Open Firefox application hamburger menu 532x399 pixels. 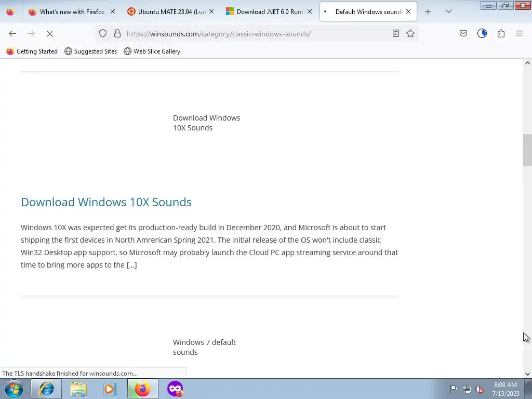tap(520, 33)
